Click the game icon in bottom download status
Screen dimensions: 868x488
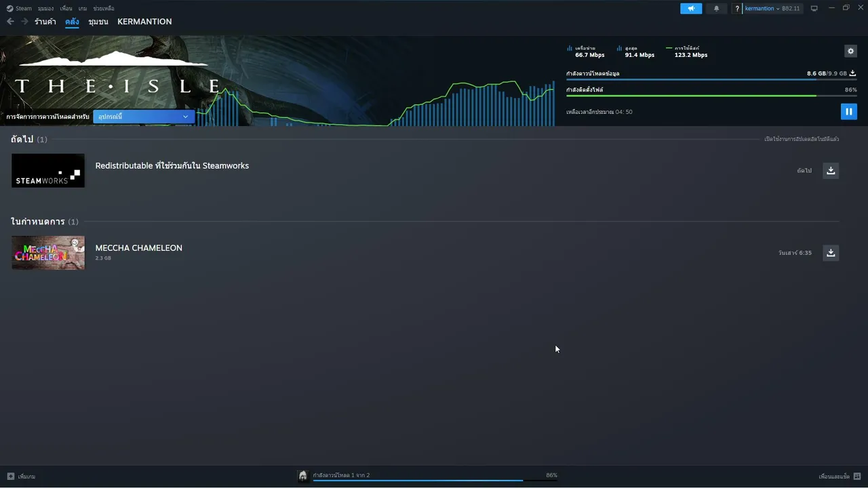(303, 476)
